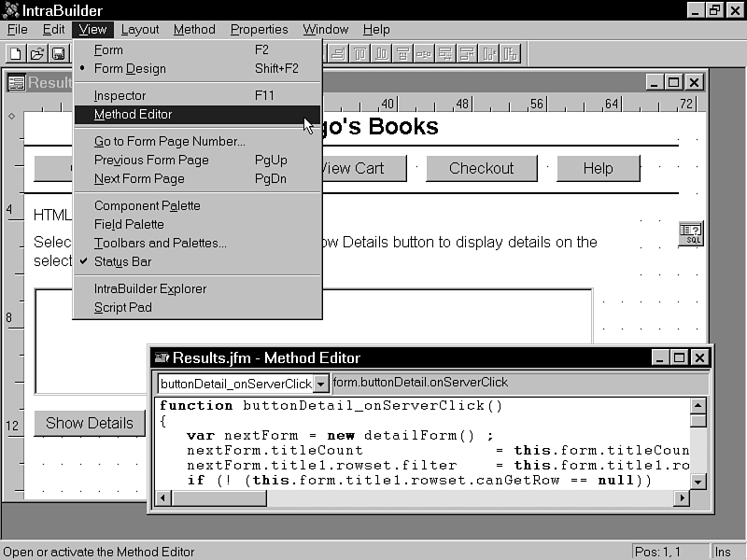Click the SQL query object on the form
The width and height of the screenshot is (747, 560).
[691, 233]
